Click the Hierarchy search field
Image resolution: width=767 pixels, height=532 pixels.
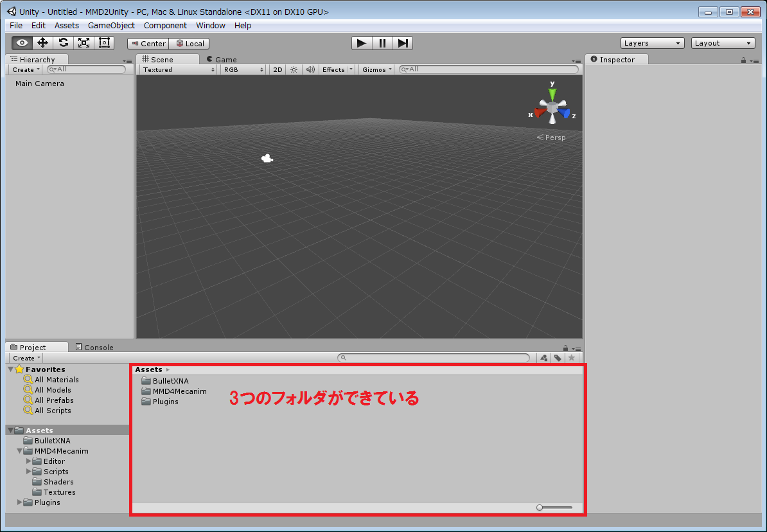pos(87,69)
